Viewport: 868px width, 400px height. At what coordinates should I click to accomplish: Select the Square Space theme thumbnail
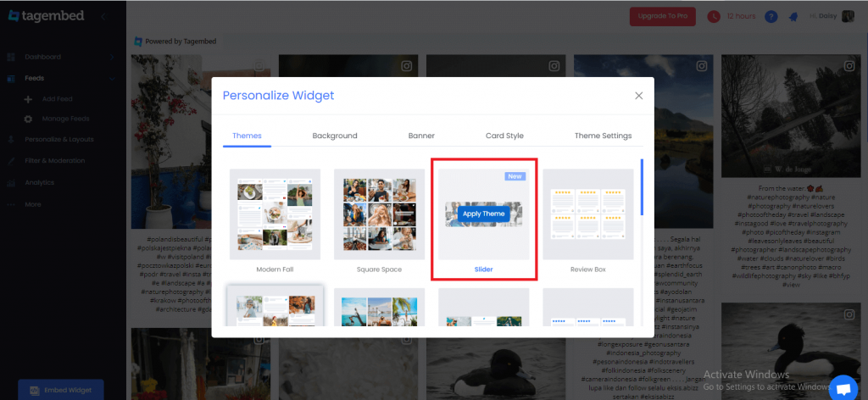click(379, 214)
